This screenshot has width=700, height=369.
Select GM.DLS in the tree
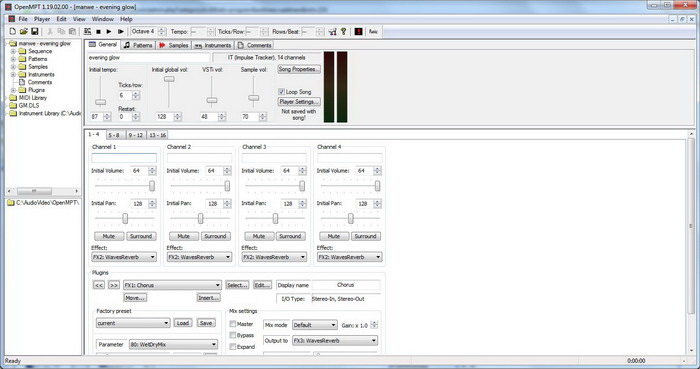pyautogui.click(x=29, y=106)
